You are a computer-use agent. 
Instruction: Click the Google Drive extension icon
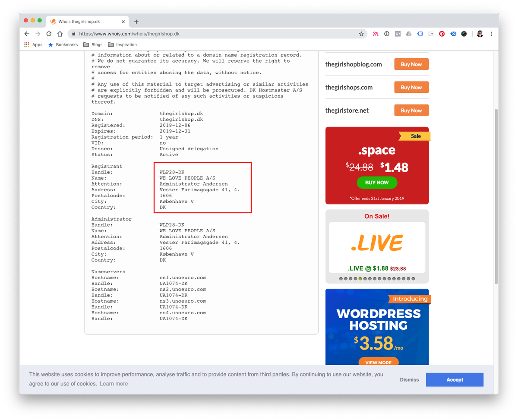409,34
